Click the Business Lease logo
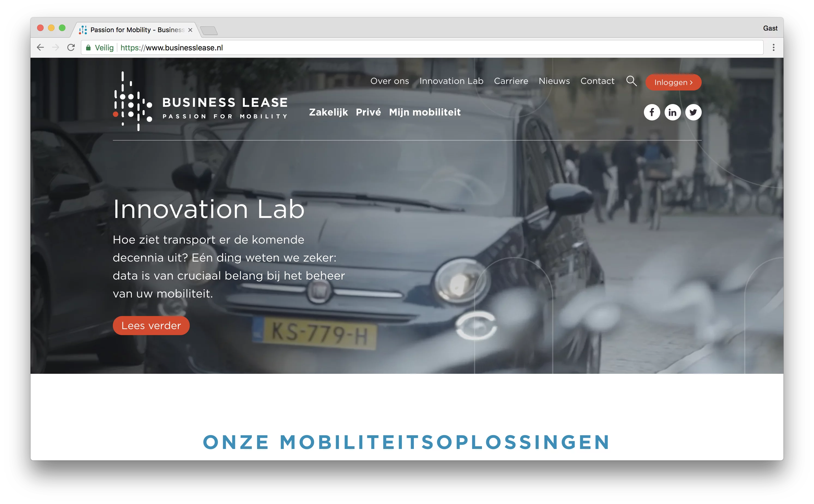 [200, 101]
